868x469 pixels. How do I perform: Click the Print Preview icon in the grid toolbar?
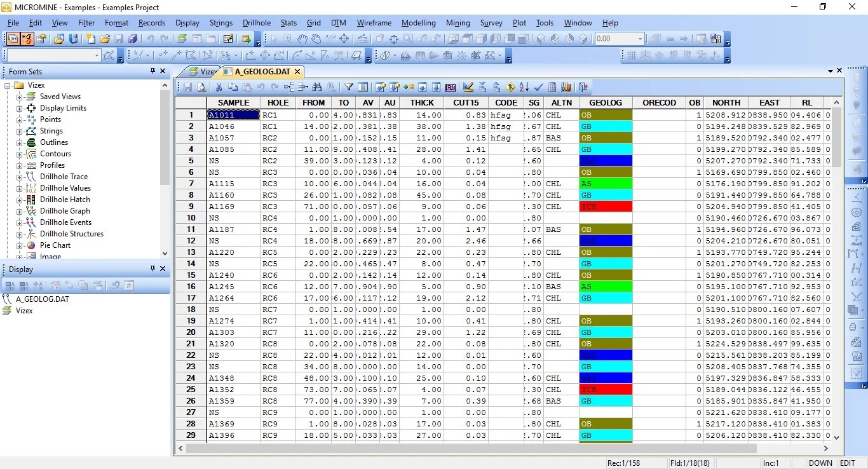coord(201,87)
